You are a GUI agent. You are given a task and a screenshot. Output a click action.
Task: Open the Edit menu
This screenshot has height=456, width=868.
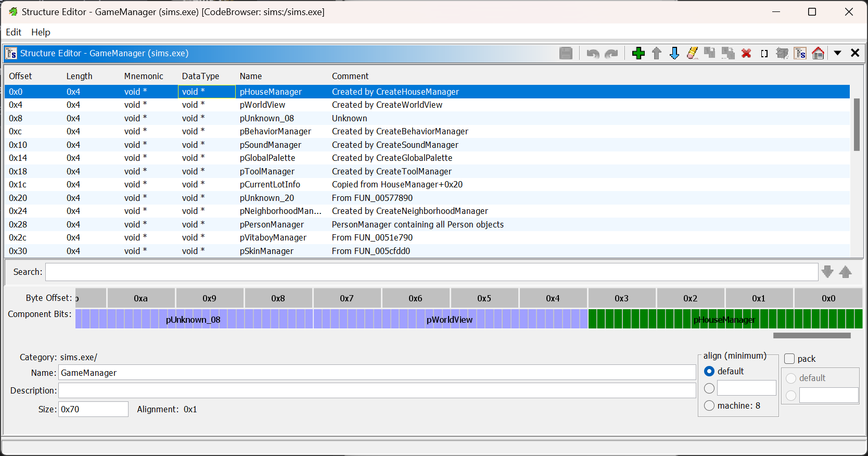click(x=14, y=32)
